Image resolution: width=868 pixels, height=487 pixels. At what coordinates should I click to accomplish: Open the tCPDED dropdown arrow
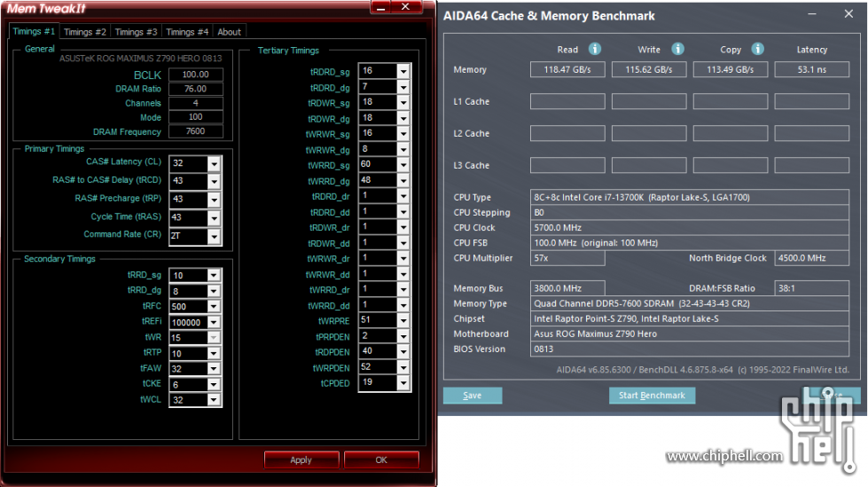pos(403,382)
